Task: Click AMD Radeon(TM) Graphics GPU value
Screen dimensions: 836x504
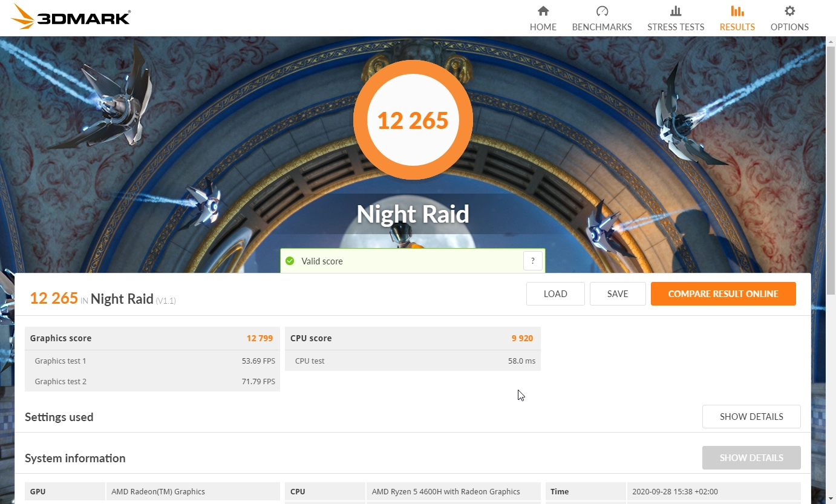Action: coord(158,491)
